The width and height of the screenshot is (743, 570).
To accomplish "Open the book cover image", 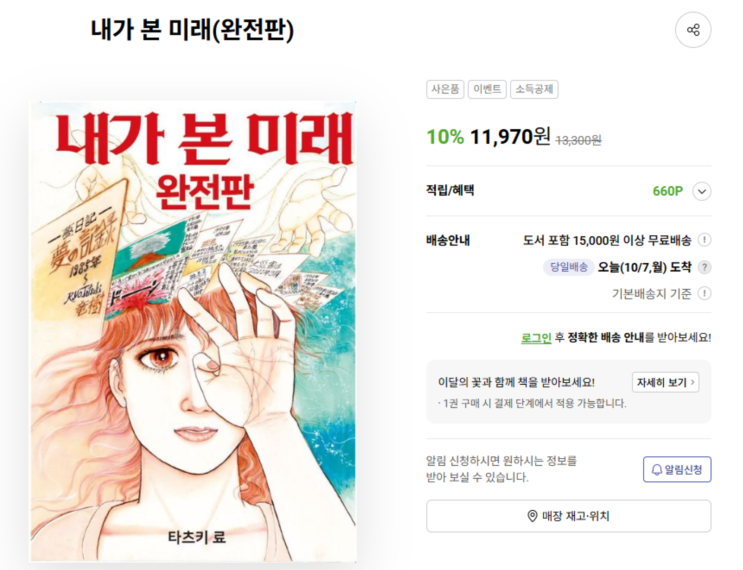I will 193,331.
